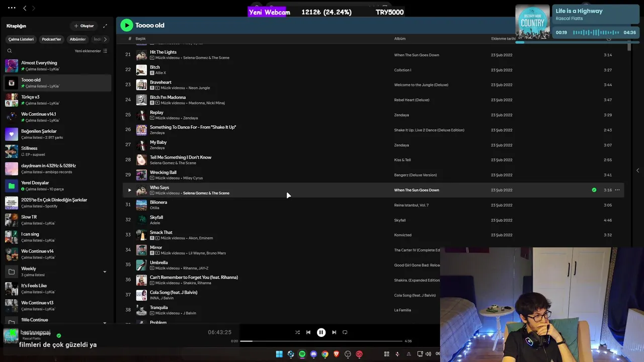
Task: Open the blue diamond taskbar app
Action: pos(291,354)
